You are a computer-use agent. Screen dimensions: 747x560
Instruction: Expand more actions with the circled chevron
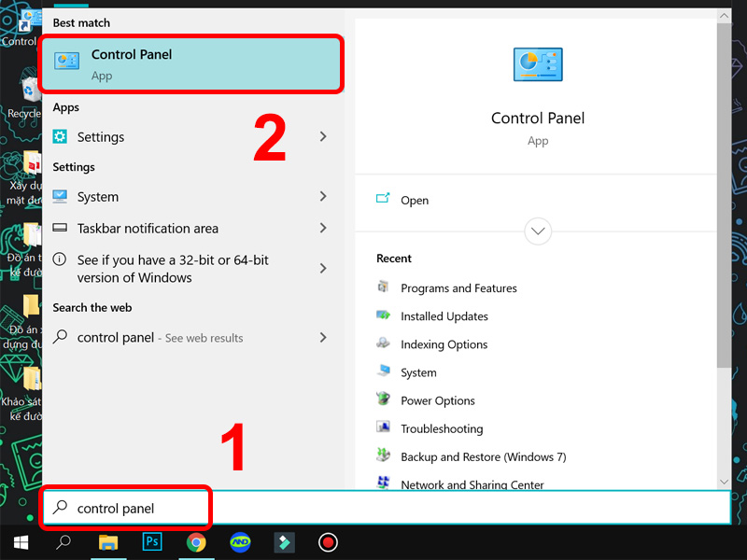point(538,231)
